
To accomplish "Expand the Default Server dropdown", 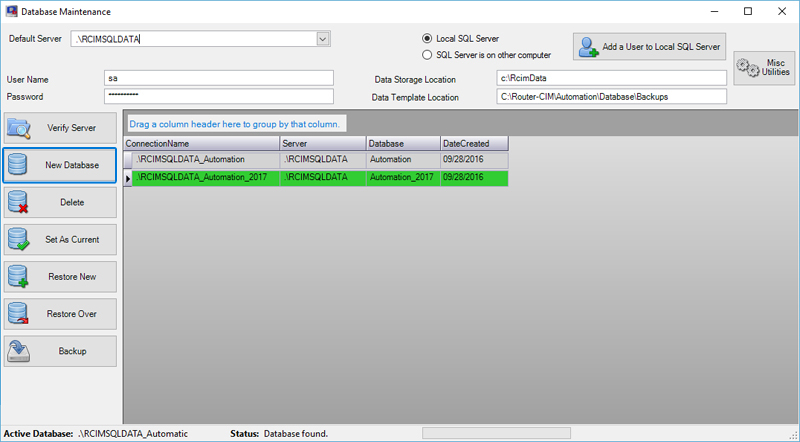I will 323,39.
